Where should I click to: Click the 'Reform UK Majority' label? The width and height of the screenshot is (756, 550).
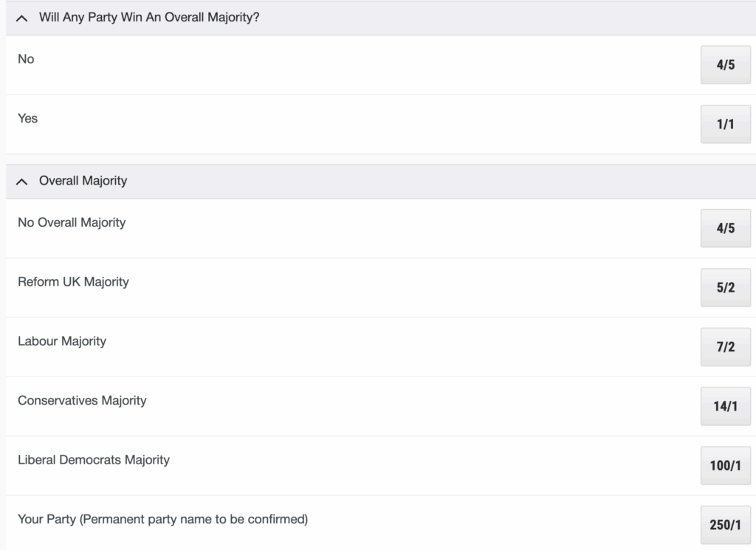(x=73, y=281)
